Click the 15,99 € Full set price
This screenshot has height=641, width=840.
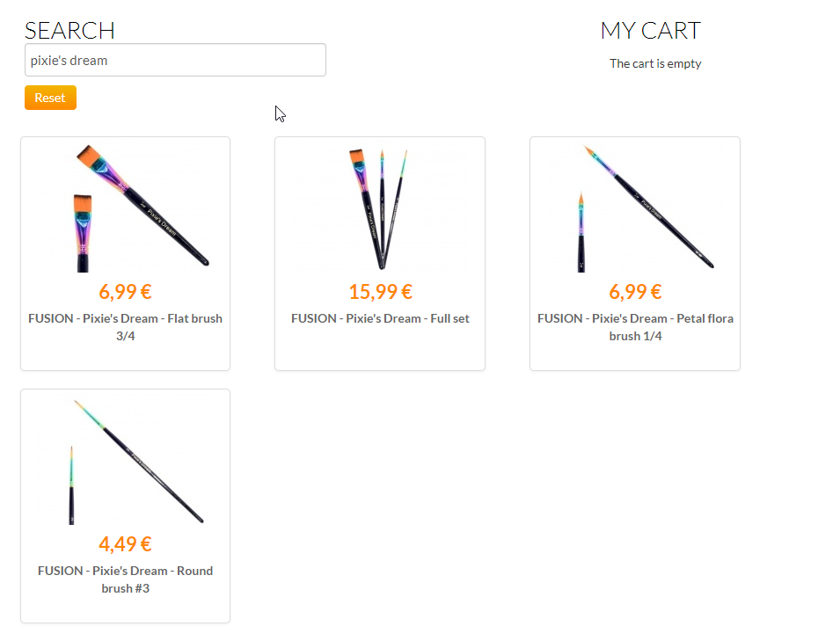click(x=380, y=292)
